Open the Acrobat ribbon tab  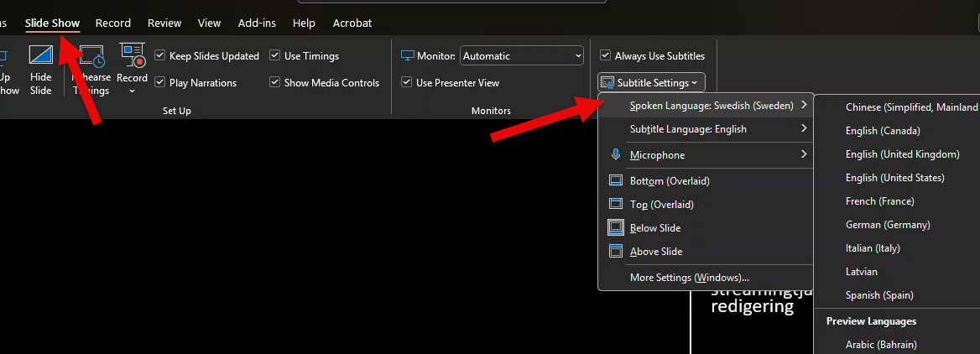click(352, 23)
